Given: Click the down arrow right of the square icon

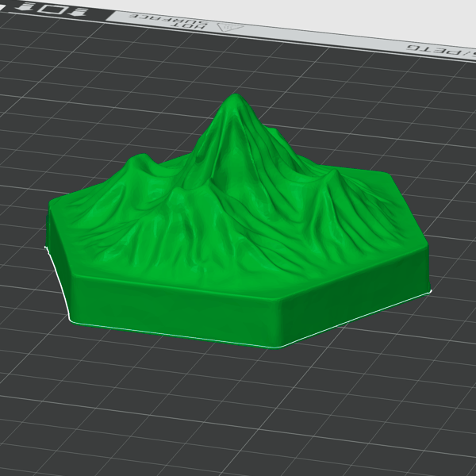Looking at the screenshot, I should pos(76,12).
